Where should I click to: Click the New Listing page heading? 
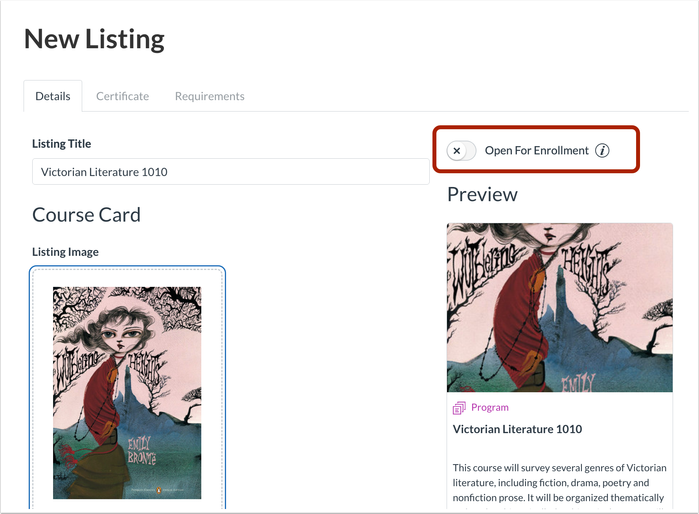94,39
